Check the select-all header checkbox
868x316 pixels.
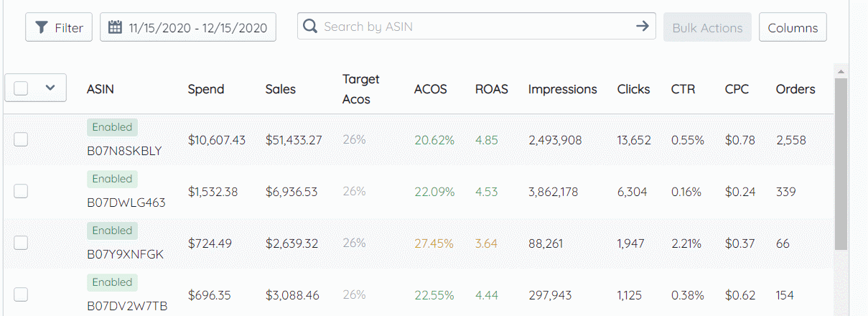point(21,88)
